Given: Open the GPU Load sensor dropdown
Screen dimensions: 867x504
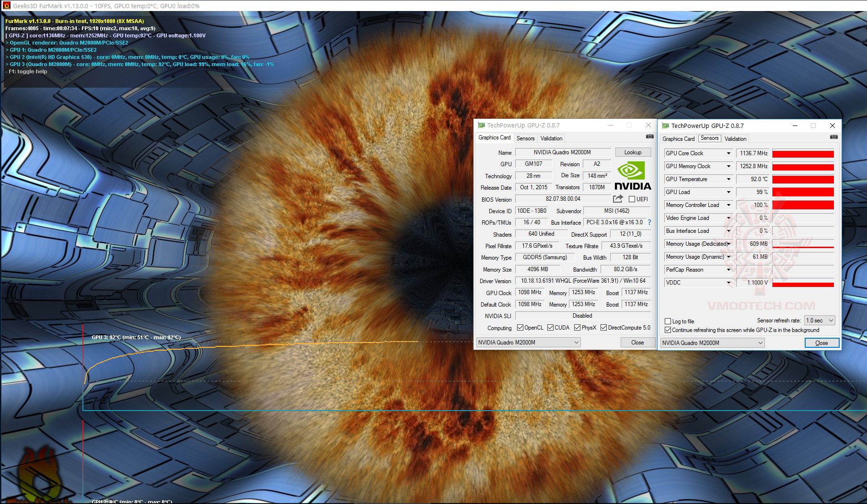Looking at the screenshot, I should (728, 192).
